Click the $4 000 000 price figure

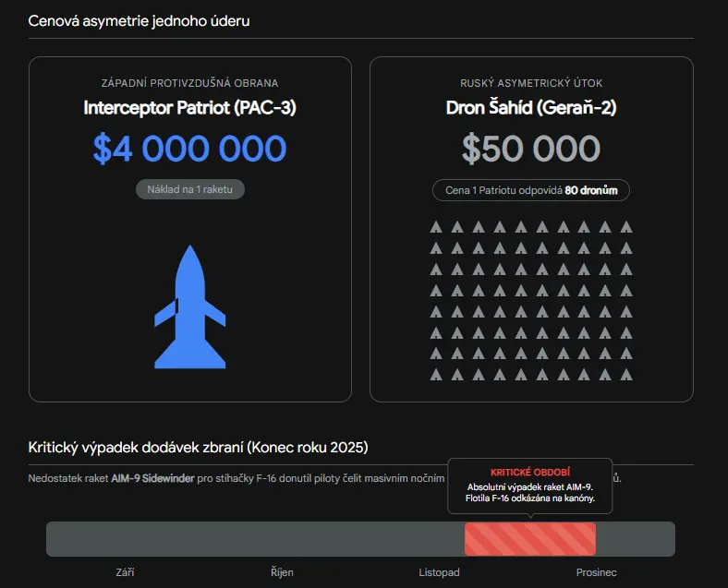coord(190,149)
